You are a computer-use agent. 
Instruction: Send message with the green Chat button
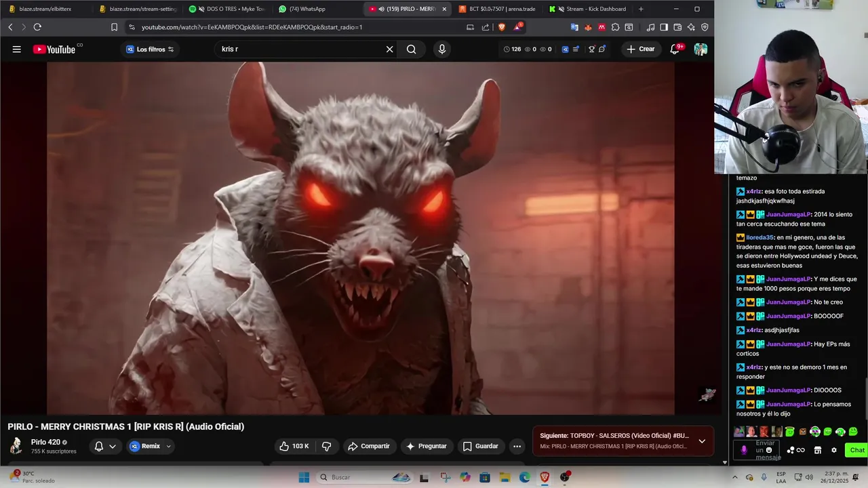coord(857,450)
